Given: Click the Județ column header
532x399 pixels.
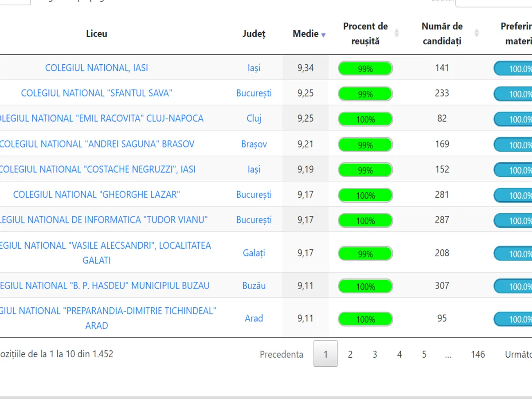Looking at the screenshot, I should pos(254,34).
